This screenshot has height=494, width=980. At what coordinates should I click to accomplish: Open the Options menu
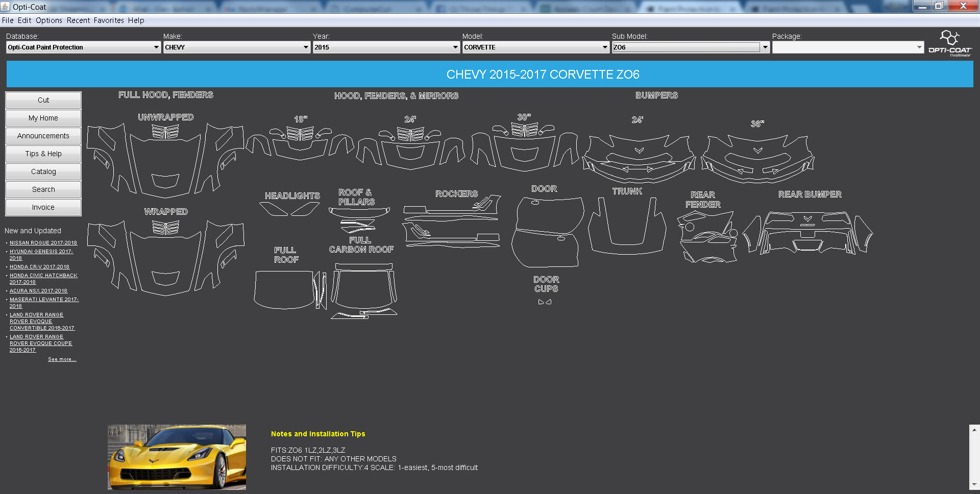click(49, 20)
